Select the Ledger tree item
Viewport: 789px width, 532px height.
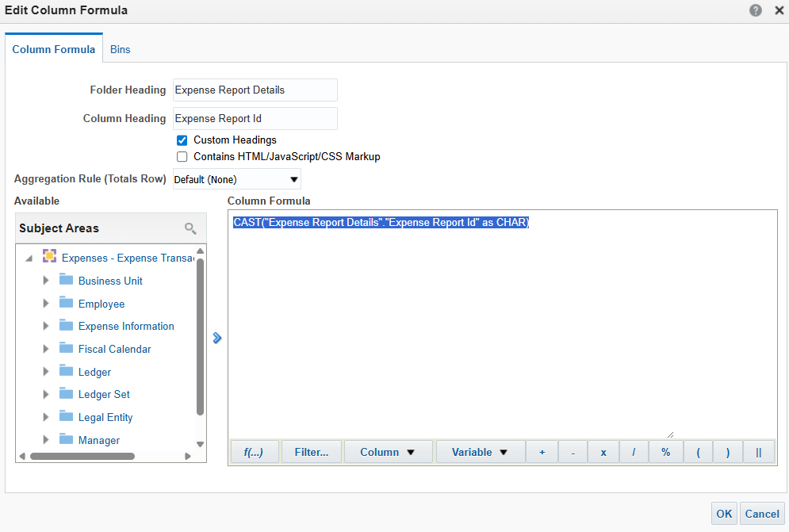click(x=94, y=373)
